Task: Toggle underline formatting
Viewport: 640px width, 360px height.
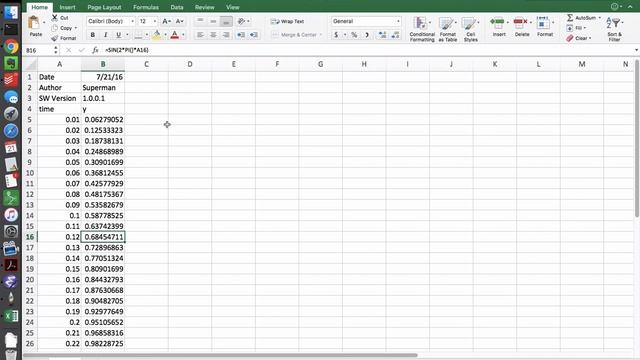Action: click(118, 35)
